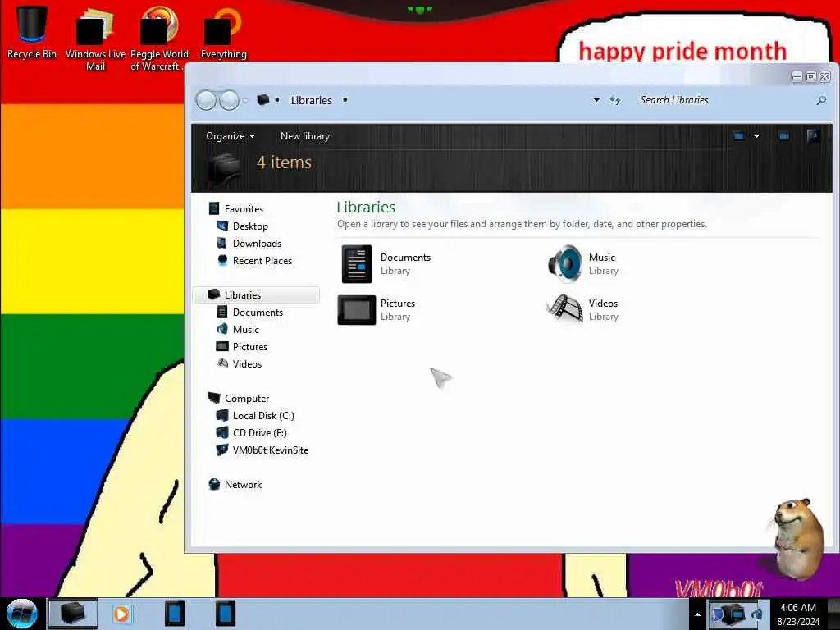This screenshot has width=840, height=630.
Task: Click the Forward navigation button
Action: point(230,100)
